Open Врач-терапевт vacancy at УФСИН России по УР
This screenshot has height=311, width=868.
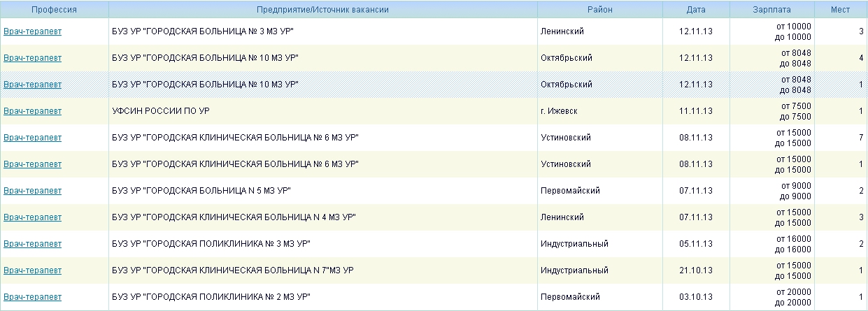pos(32,111)
